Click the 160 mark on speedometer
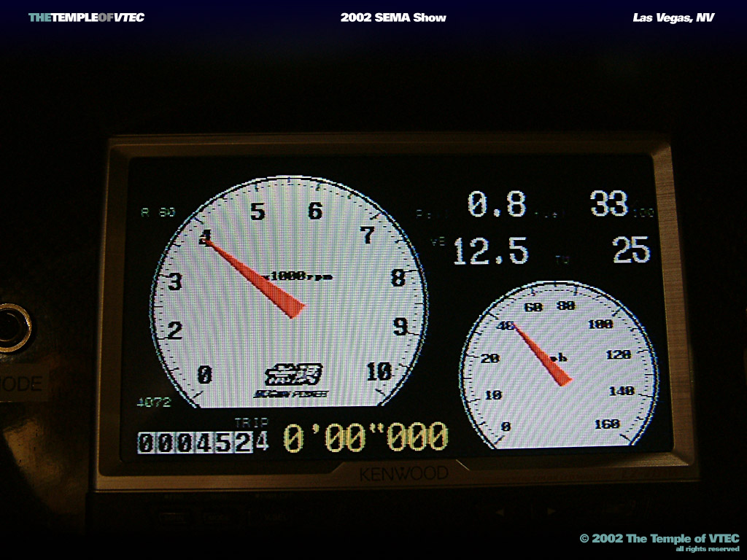The height and width of the screenshot is (560, 747). (x=607, y=424)
